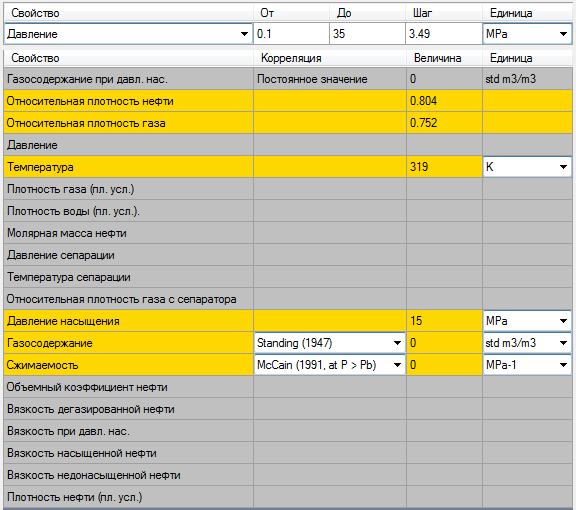This screenshot has height=510, width=576.
Task: Open Сжимаемость MPa-1 unit dropdown
Action: click(527, 365)
